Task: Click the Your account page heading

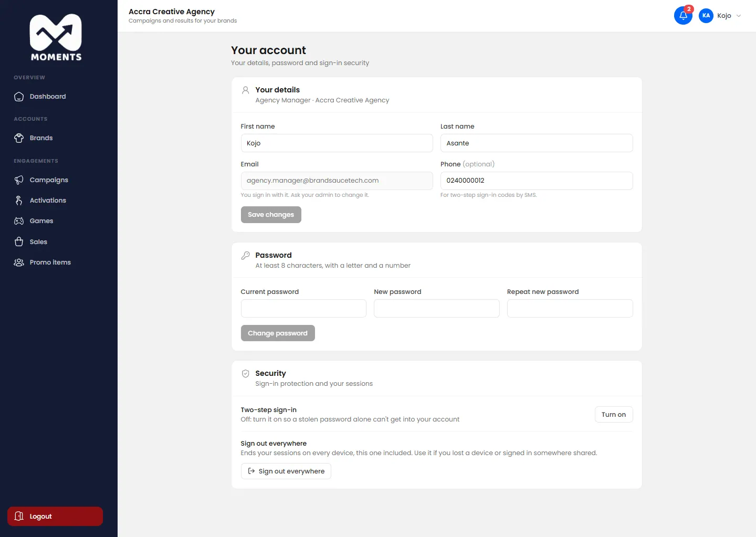Action: pos(268,50)
